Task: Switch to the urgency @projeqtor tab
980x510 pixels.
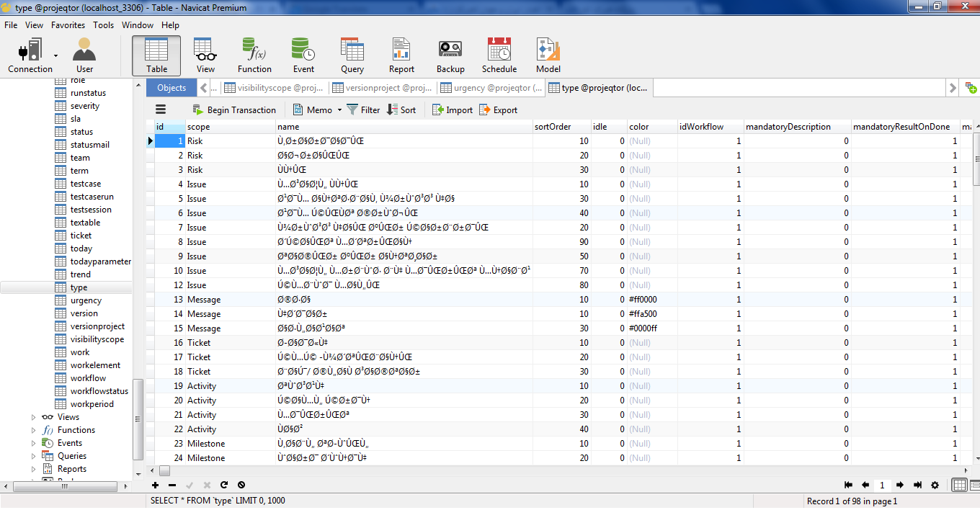Action: pyautogui.click(x=491, y=88)
